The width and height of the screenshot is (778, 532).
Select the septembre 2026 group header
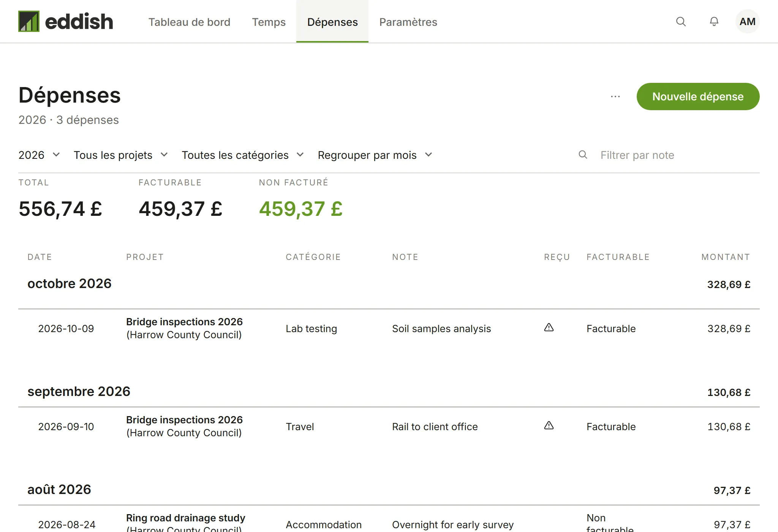click(x=389, y=392)
